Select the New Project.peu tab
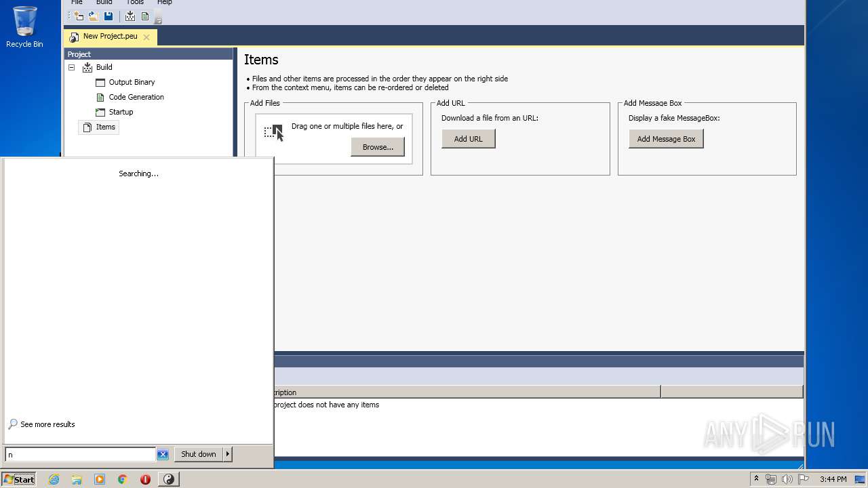 110,37
